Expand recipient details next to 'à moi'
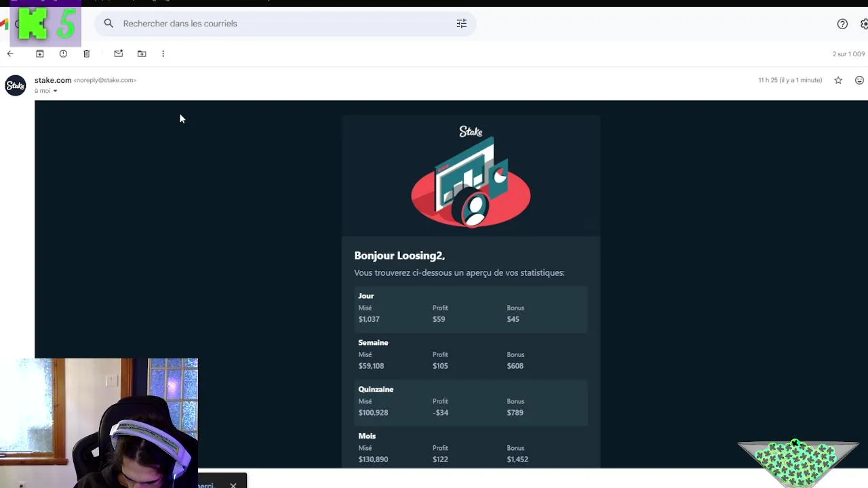 tap(55, 91)
